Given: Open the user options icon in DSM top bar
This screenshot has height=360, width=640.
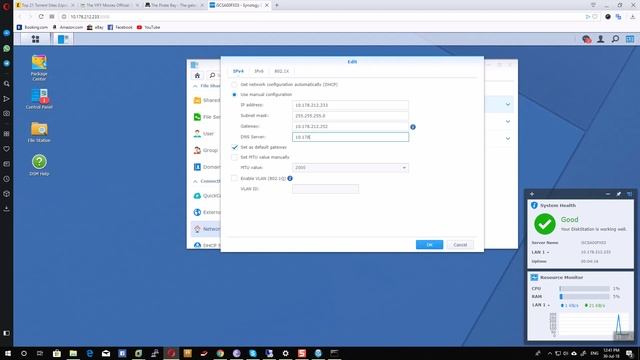Looking at the screenshot, I should [601, 39].
